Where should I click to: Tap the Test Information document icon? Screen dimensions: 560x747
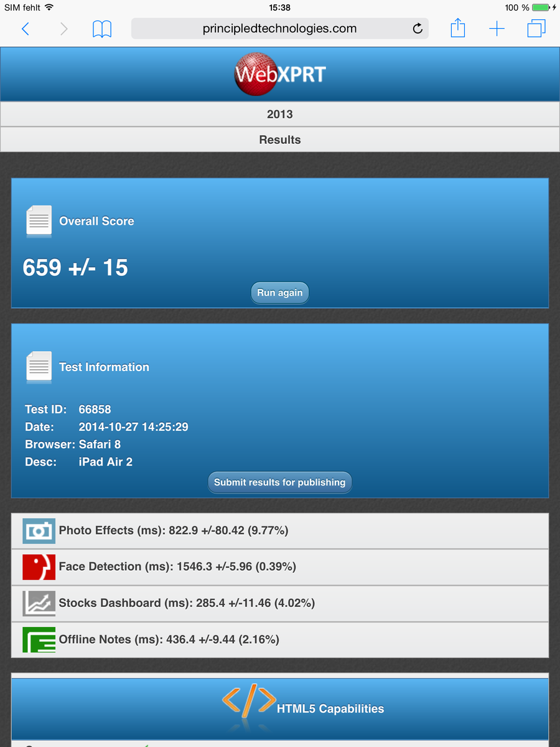coord(39,367)
